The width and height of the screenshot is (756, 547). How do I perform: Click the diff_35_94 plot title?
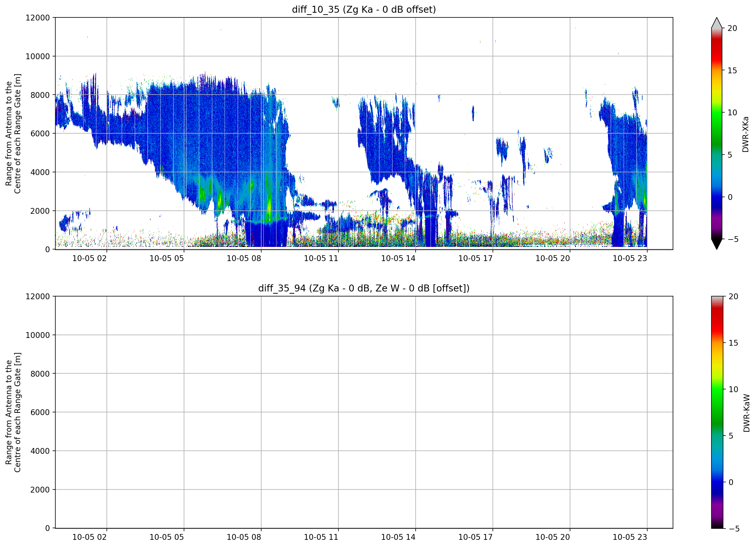click(x=364, y=288)
